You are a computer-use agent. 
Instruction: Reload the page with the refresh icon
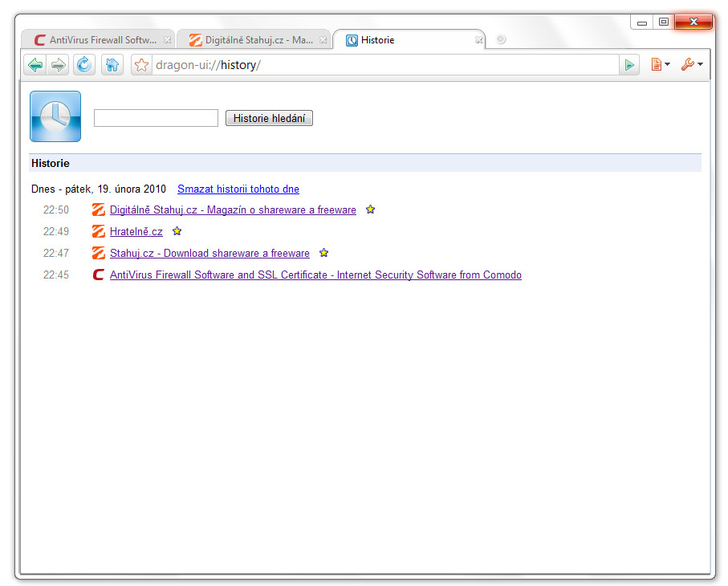(84, 65)
